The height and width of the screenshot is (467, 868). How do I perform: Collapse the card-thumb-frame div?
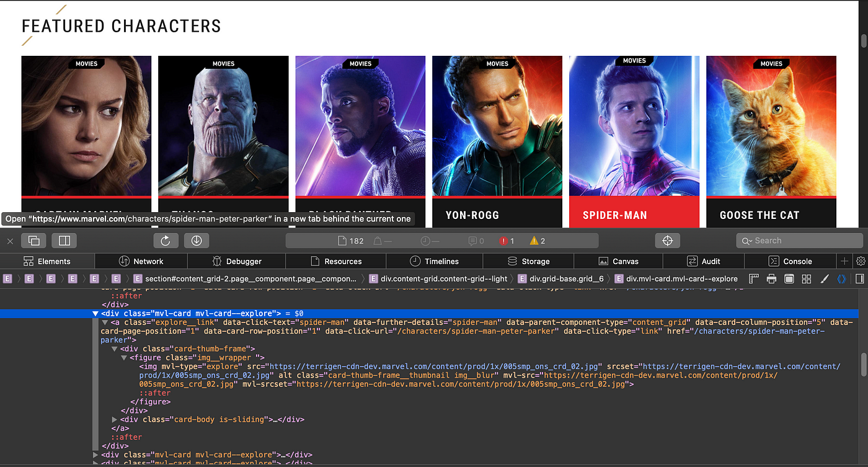pyautogui.click(x=115, y=349)
